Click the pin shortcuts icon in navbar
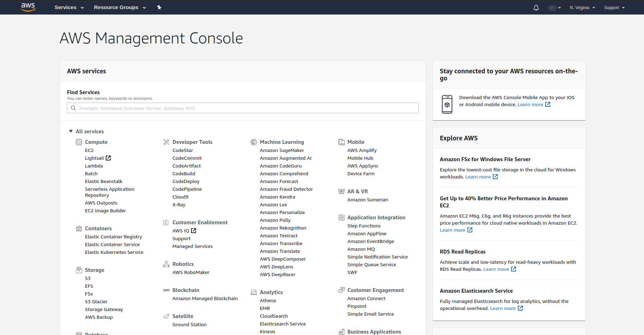644x335 pixels. (x=159, y=7)
